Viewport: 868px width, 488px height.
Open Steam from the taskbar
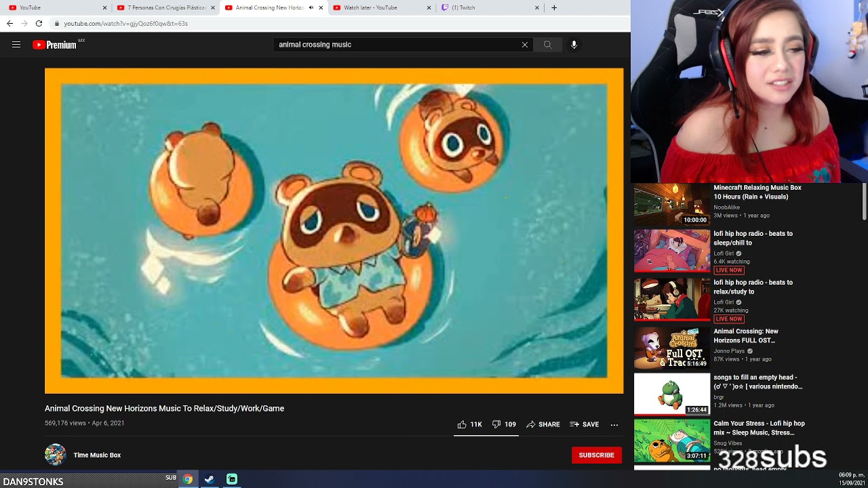[x=210, y=479]
